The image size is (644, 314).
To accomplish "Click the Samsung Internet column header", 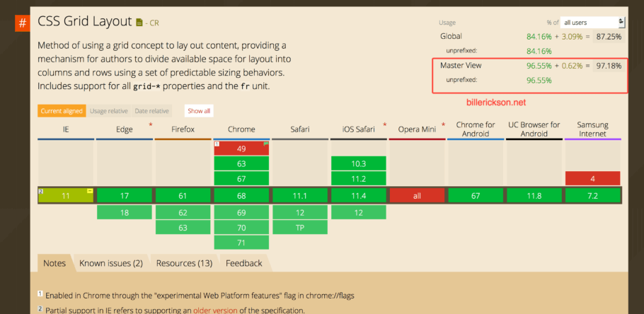I will click(592, 129).
